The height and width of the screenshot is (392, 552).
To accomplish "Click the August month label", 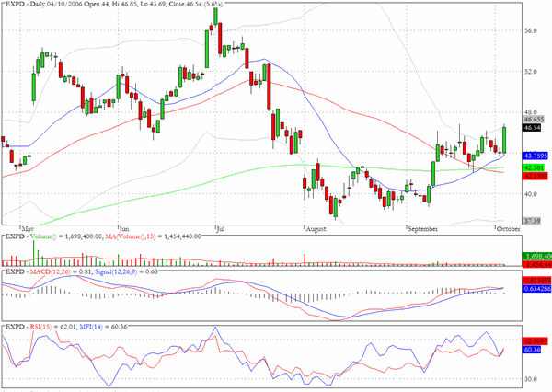I will (x=316, y=229).
